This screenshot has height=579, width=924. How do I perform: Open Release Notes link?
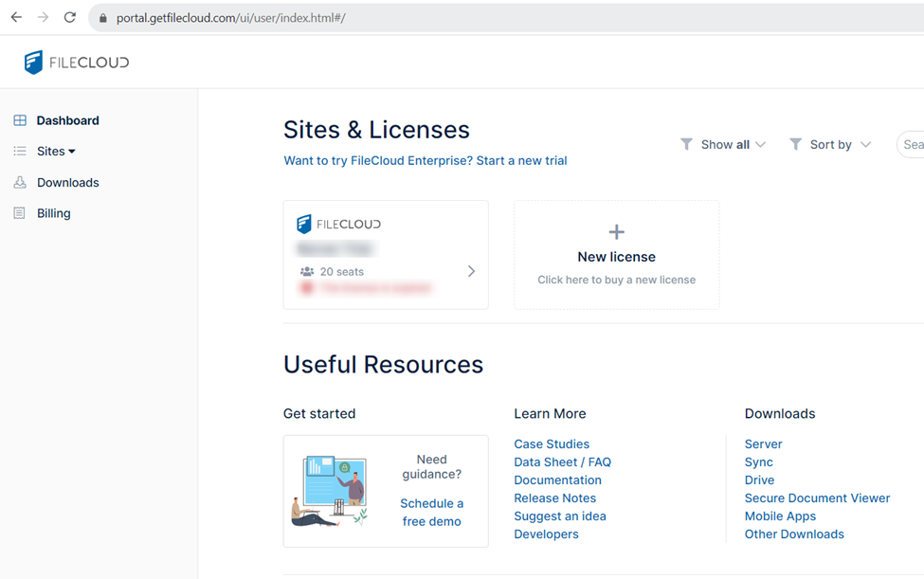[x=555, y=498]
